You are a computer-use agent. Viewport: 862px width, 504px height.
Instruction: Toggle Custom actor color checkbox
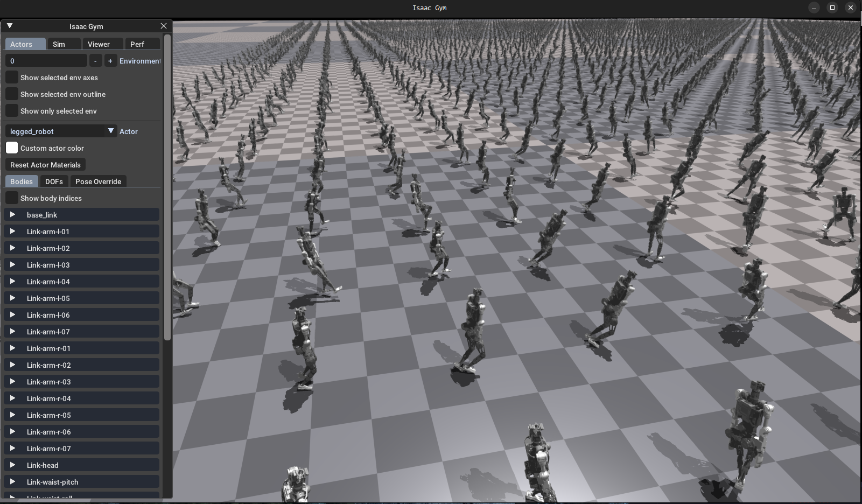pyautogui.click(x=12, y=148)
